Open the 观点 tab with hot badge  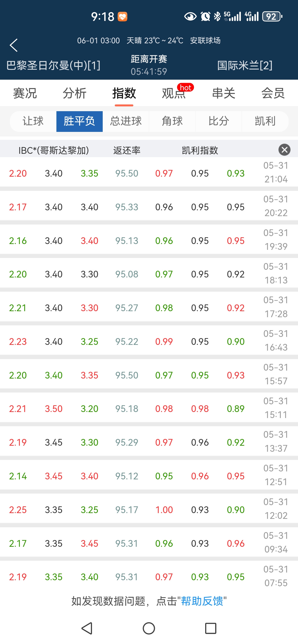pos(174,93)
